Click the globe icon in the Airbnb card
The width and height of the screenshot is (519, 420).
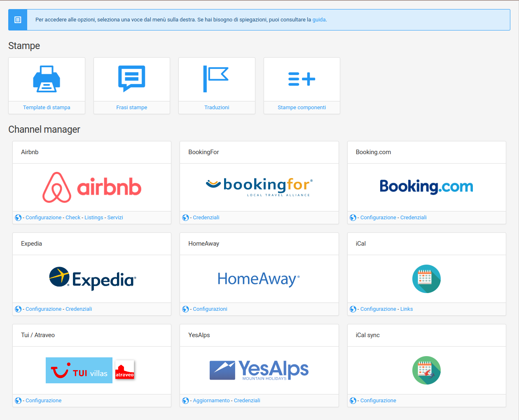[18, 218]
